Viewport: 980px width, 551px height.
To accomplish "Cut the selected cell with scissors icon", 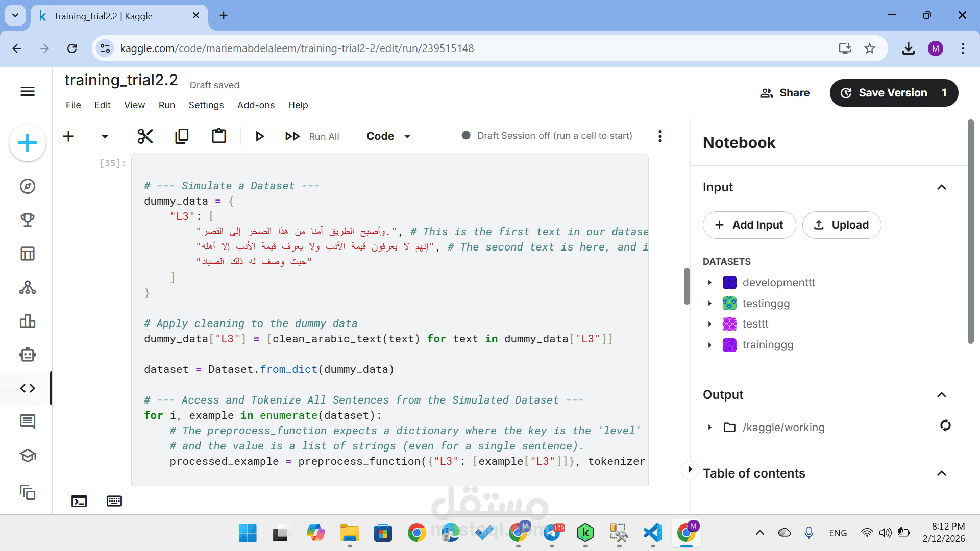I will [x=145, y=136].
